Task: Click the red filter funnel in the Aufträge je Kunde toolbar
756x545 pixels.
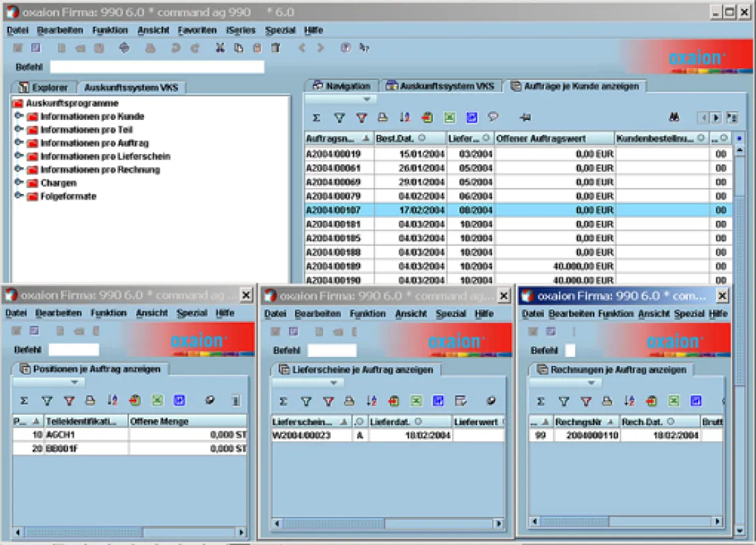Action: (361, 118)
